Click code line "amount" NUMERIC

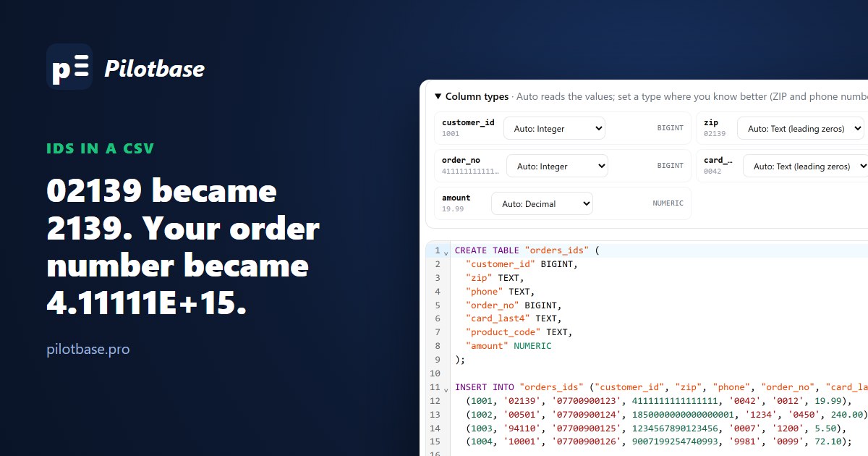(x=509, y=346)
